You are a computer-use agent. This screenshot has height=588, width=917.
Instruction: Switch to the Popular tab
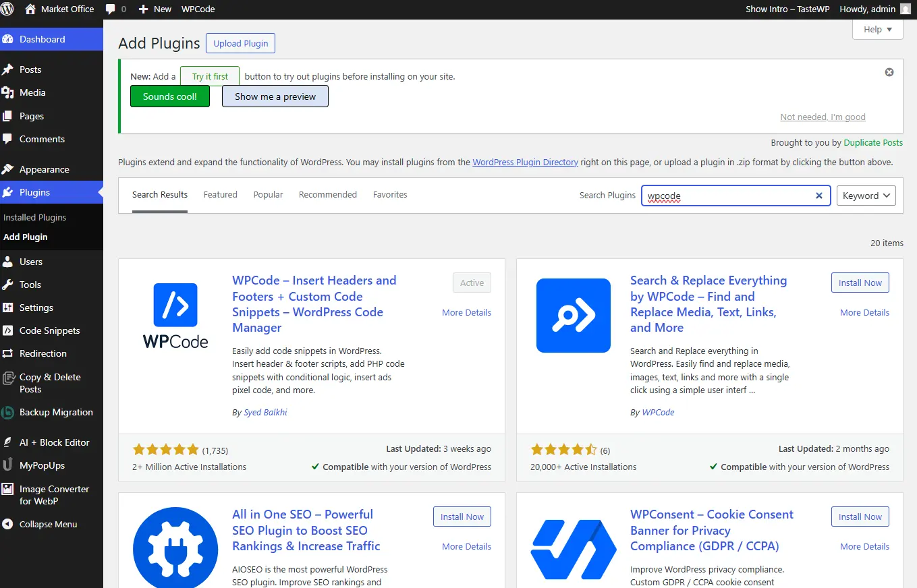[x=269, y=195]
